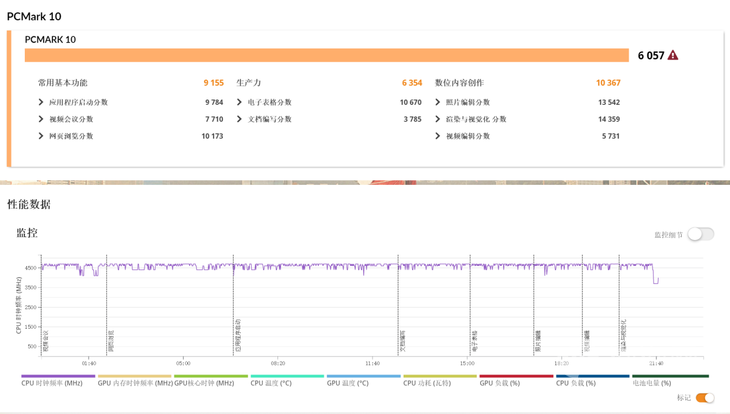Image resolution: width=730 pixels, height=414 pixels.
Task: Click the red GPU 负载 (%) color bar
Action: 515,376
